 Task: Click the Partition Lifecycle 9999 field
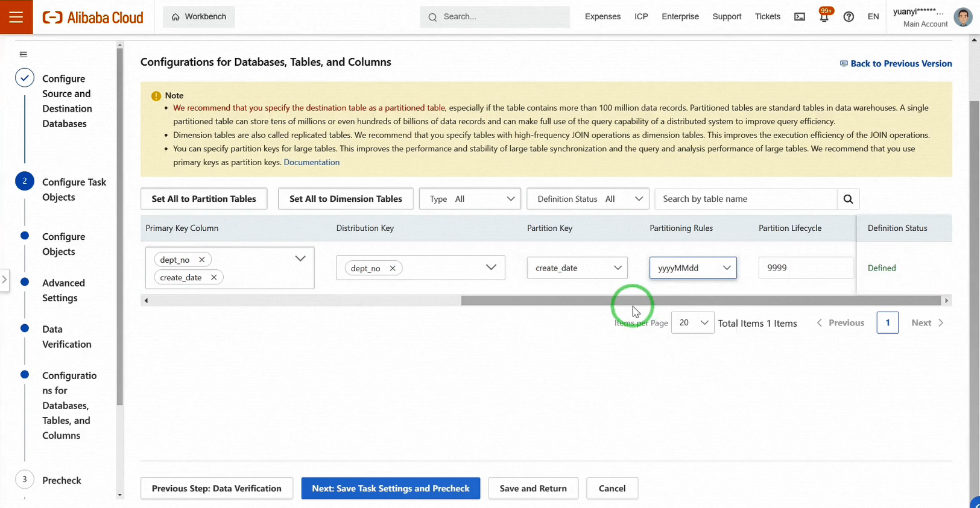coord(806,268)
